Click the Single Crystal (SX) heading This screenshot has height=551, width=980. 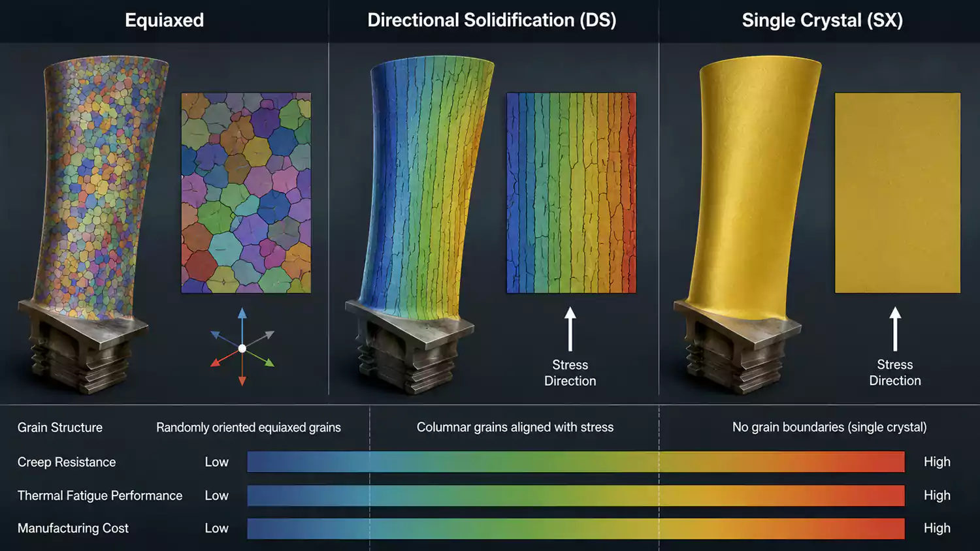coord(823,20)
